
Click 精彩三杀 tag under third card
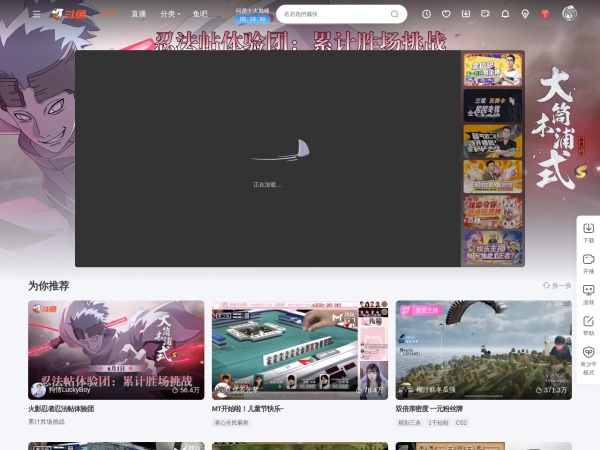click(409, 423)
